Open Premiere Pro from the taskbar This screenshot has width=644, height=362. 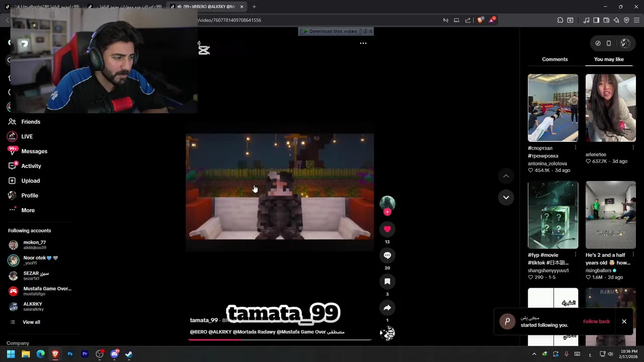85,354
